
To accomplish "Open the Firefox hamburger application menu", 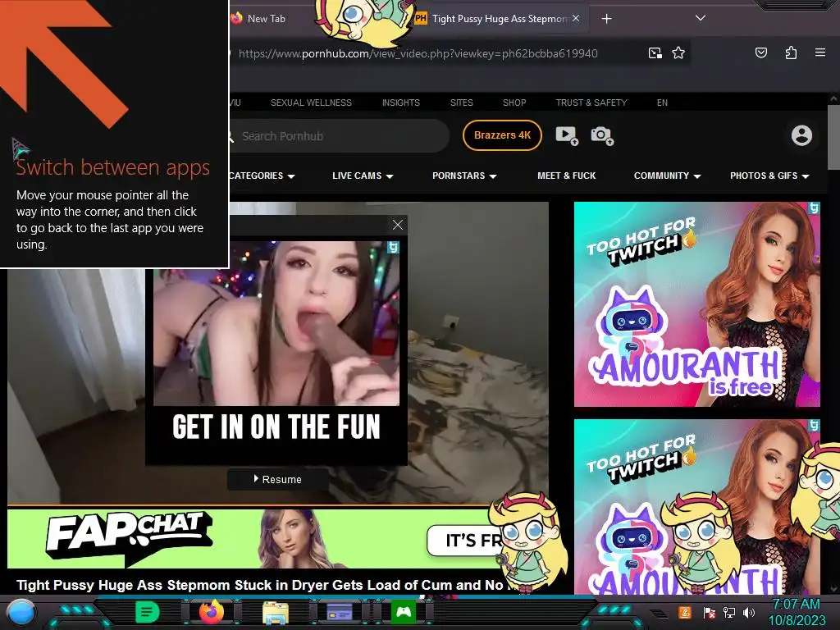I will 819,52.
